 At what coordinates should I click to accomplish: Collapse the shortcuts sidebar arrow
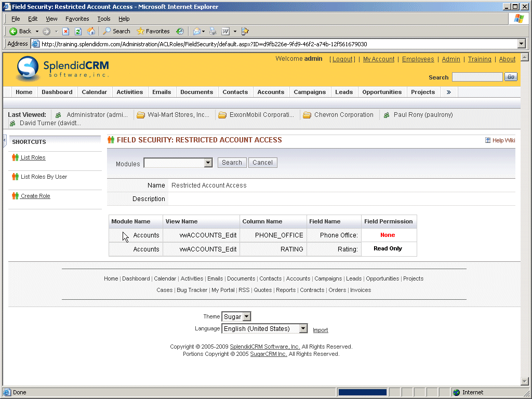tap(5, 141)
